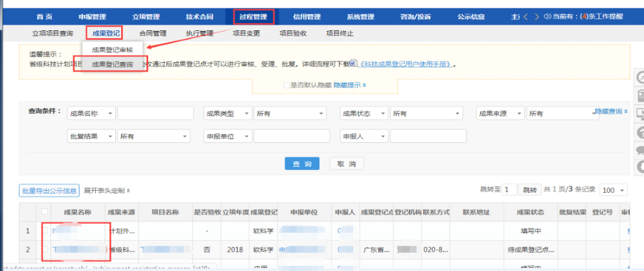This screenshot has width=644, height=271.
Task: Click the right arrow to scroll navigation tabs
Action: (x=536, y=16)
